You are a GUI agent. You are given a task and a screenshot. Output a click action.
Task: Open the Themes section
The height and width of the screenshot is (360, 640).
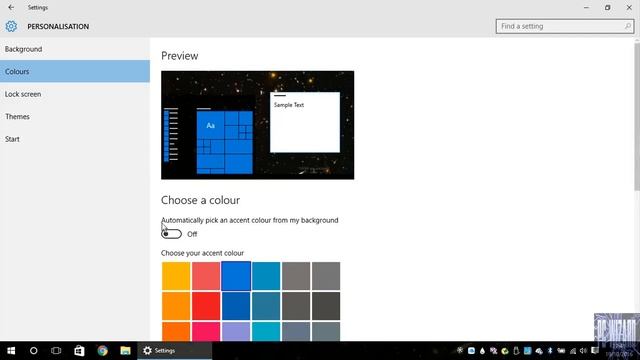pos(75,116)
